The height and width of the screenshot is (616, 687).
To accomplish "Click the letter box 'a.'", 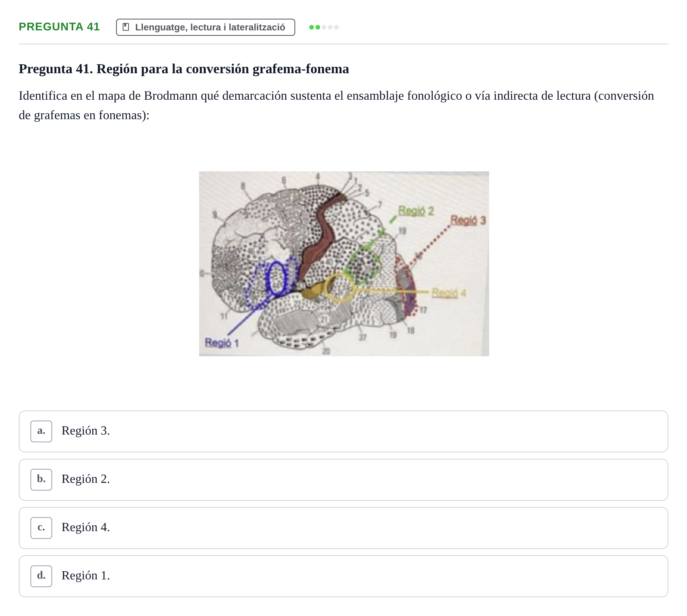I will 41,431.
